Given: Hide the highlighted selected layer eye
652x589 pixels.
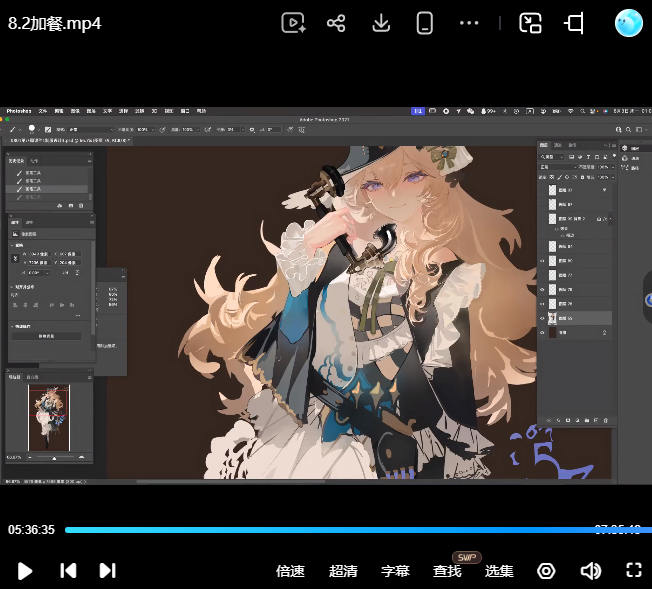Looking at the screenshot, I should pos(542,318).
